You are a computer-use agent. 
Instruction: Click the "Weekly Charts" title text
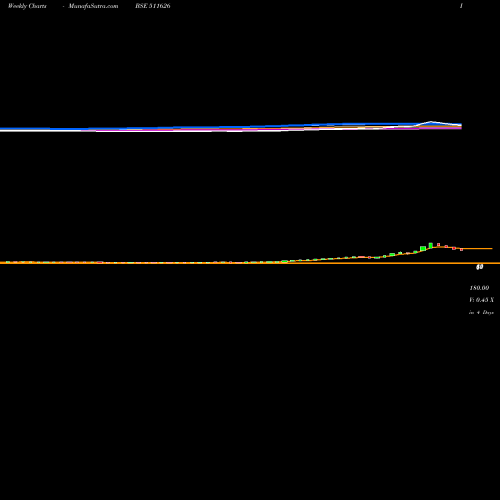coord(27,6)
